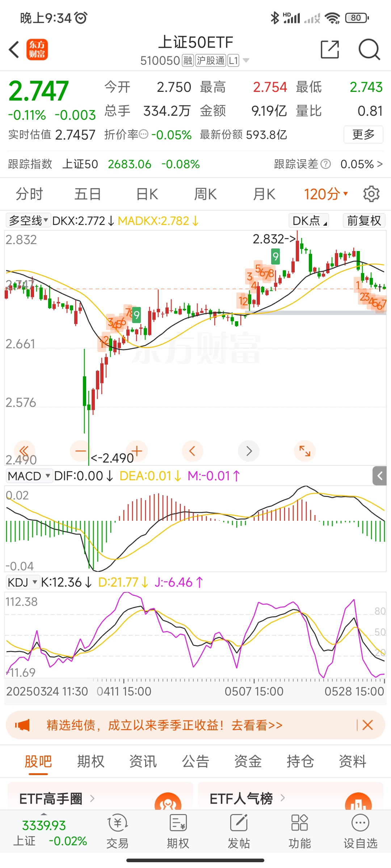Image resolution: width=391 pixels, height=868 pixels.
Task: Zoom in chart with plus button
Action: click(137, 451)
